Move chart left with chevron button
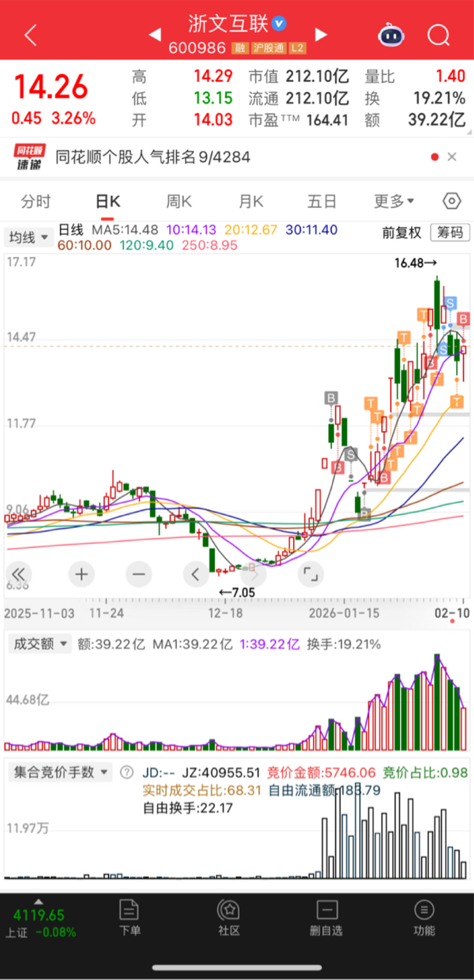Viewport: 474px width, 980px height. coord(196,574)
